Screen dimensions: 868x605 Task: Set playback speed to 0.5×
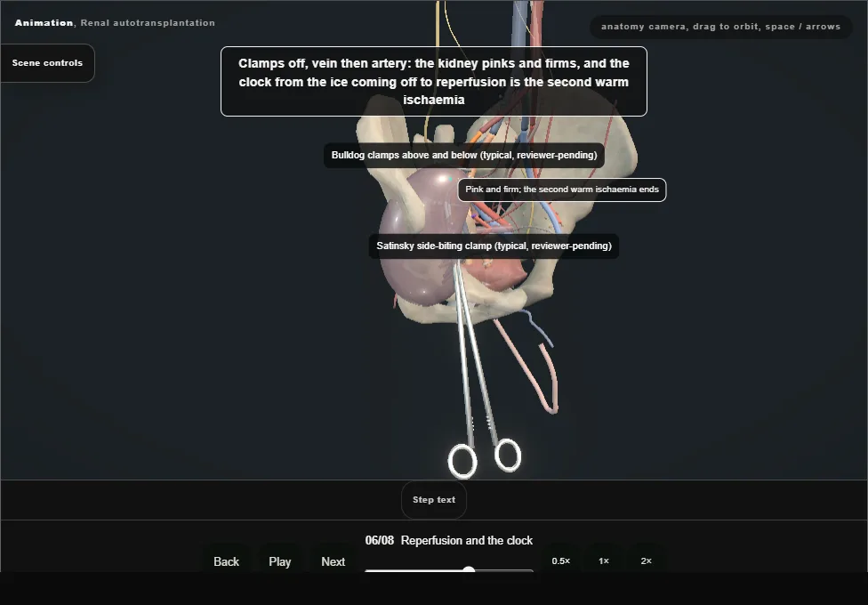[x=561, y=561]
